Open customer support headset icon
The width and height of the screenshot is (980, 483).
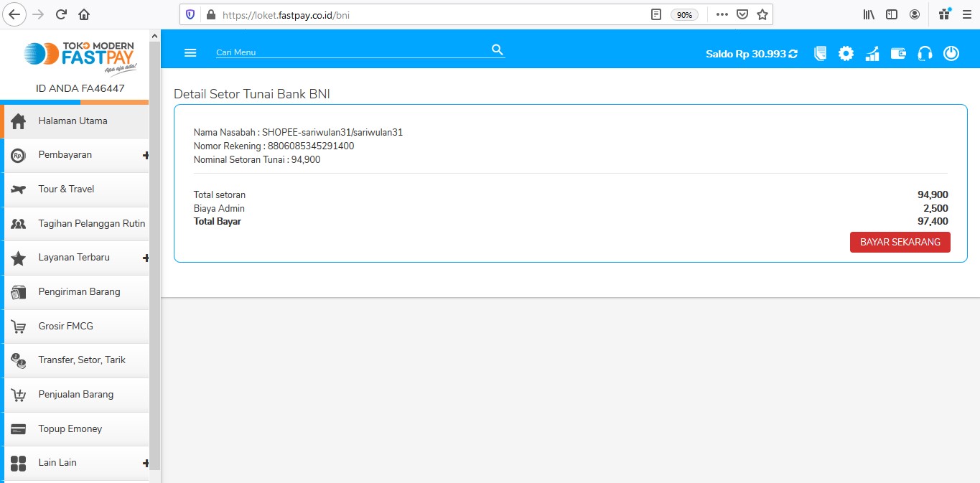pos(925,53)
